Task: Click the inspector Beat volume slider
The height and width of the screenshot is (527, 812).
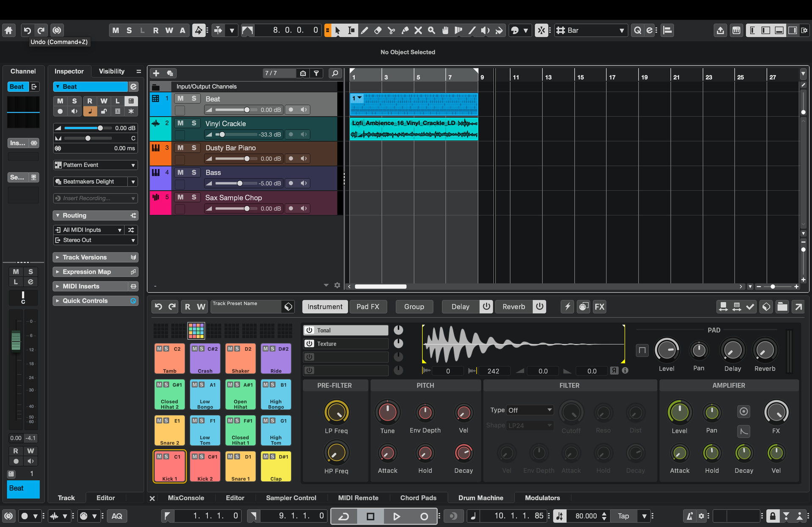Action: point(88,128)
